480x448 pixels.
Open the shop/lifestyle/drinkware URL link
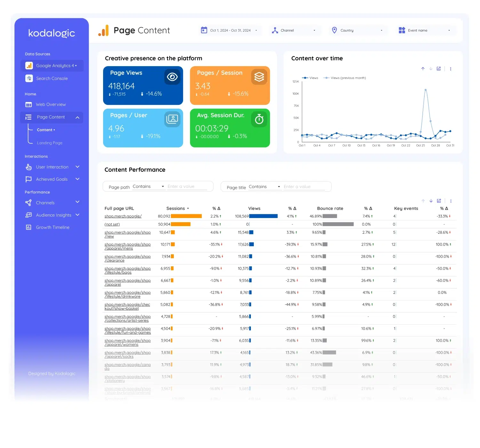point(127,295)
